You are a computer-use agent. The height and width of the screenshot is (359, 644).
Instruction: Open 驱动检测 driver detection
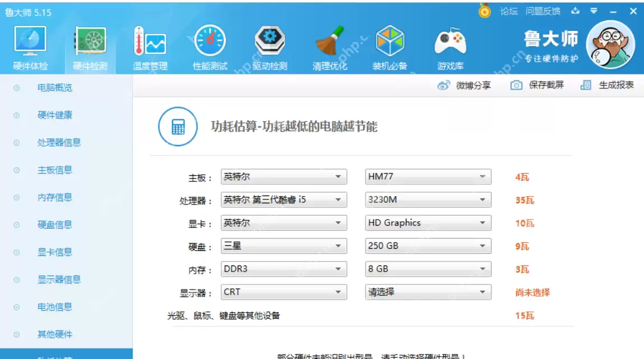(x=270, y=48)
